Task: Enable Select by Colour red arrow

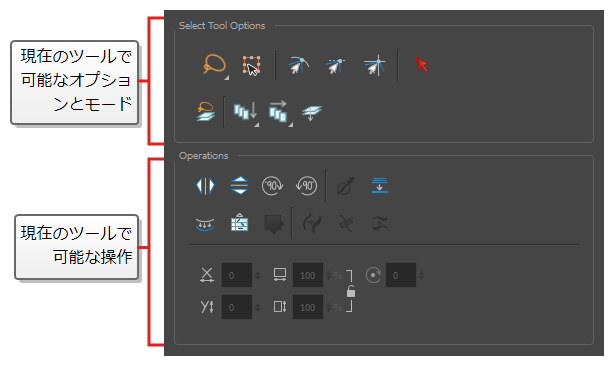Action: (x=421, y=65)
